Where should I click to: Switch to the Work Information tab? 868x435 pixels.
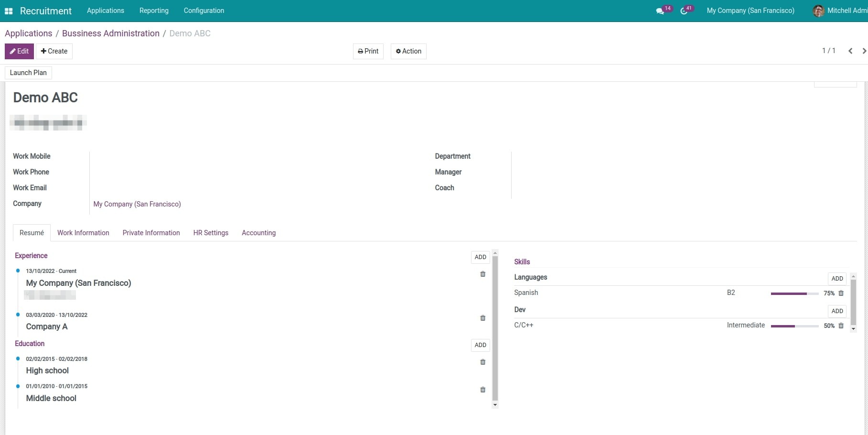pyautogui.click(x=83, y=233)
